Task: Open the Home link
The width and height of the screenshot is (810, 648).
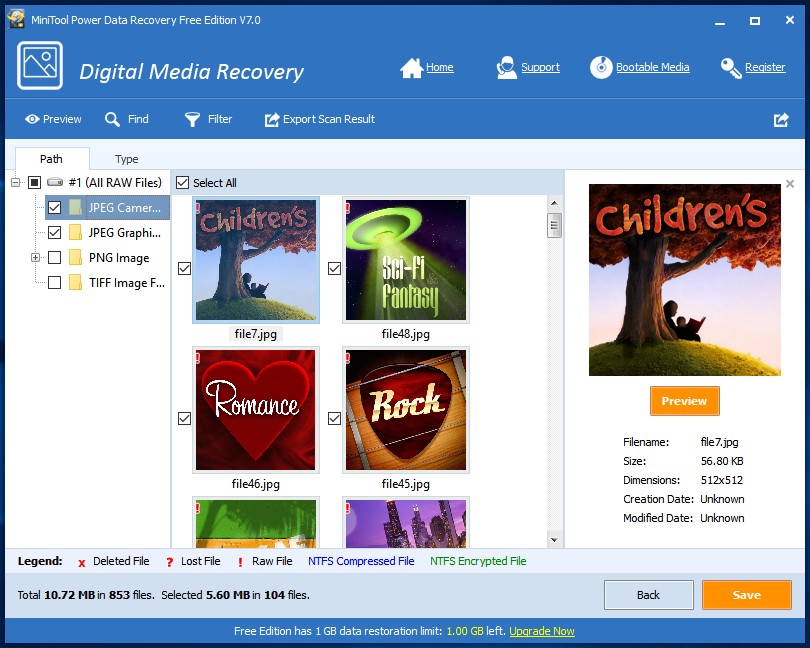Action: click(440, 67)
